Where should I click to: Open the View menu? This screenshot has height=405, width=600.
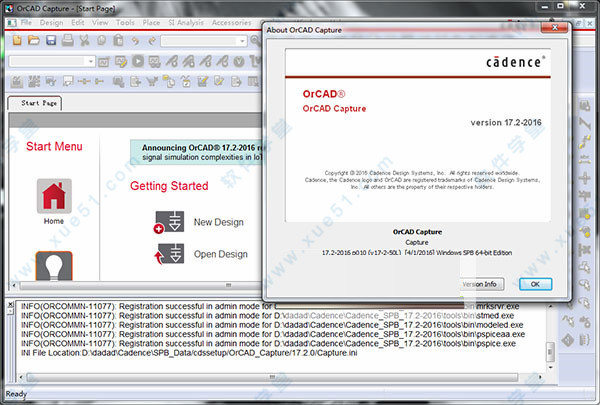(100, 23)
